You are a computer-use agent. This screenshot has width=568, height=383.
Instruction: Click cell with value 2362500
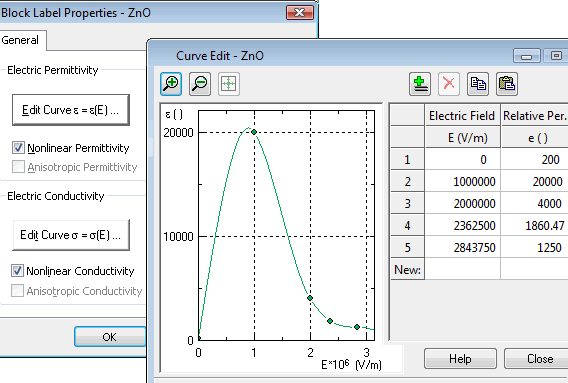(x=462, y=225)
